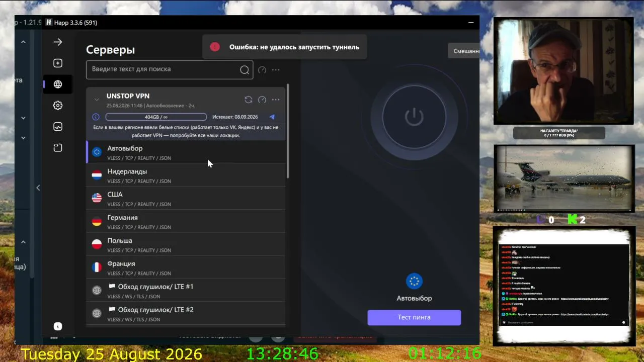Open the Смешанный mode selector

pyautogui.click(x=463, y=51)
